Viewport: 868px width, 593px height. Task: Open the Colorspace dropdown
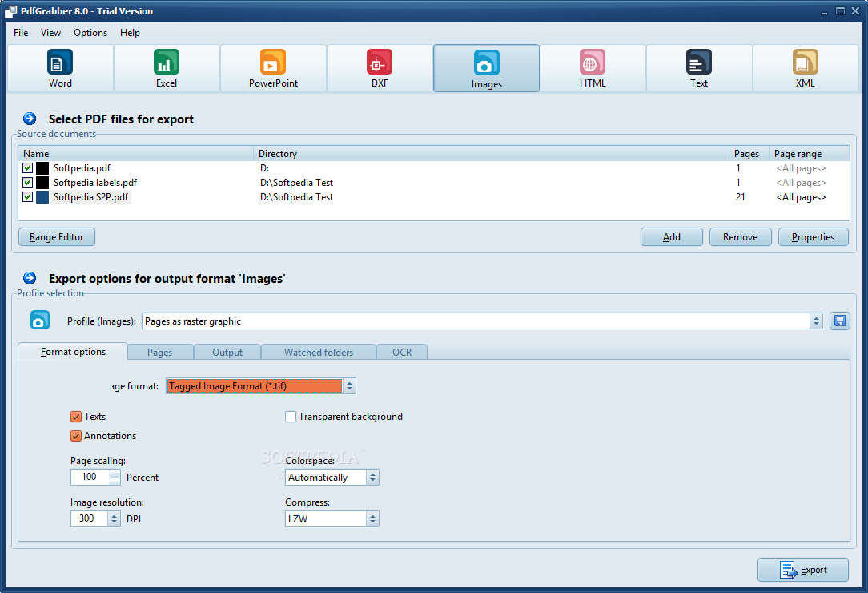tap(372, 477)
